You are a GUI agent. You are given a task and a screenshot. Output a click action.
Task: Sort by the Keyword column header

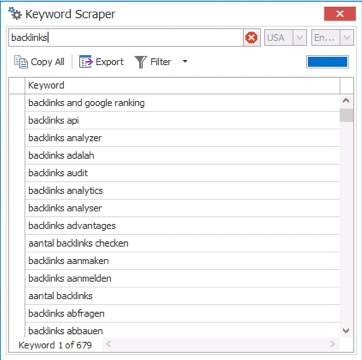(182, 85)
